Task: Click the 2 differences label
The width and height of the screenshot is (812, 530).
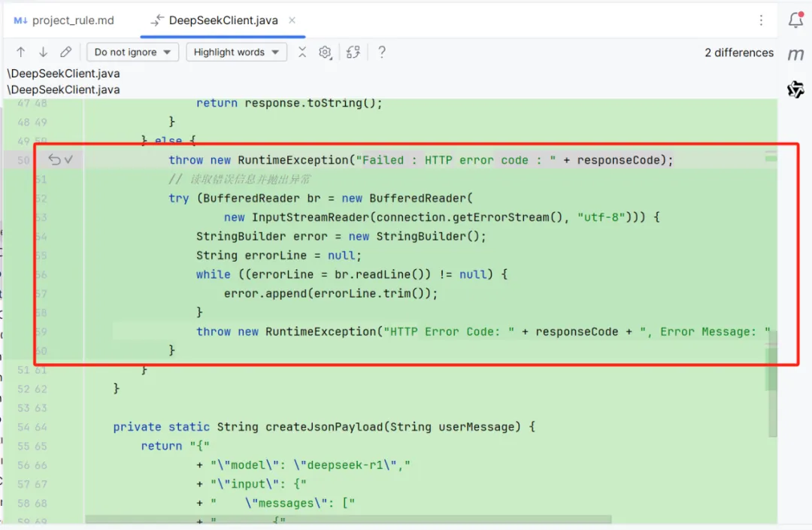Action: [739, 53]
